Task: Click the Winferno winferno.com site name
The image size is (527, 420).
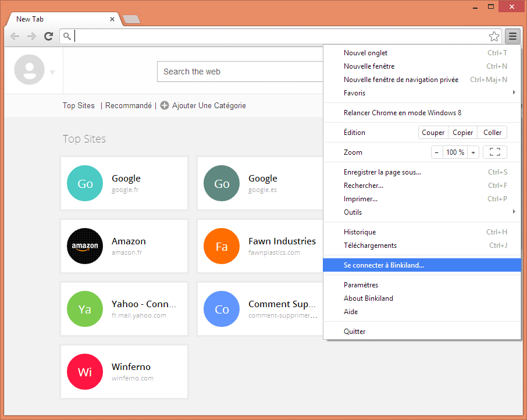Action: (131, 367)
